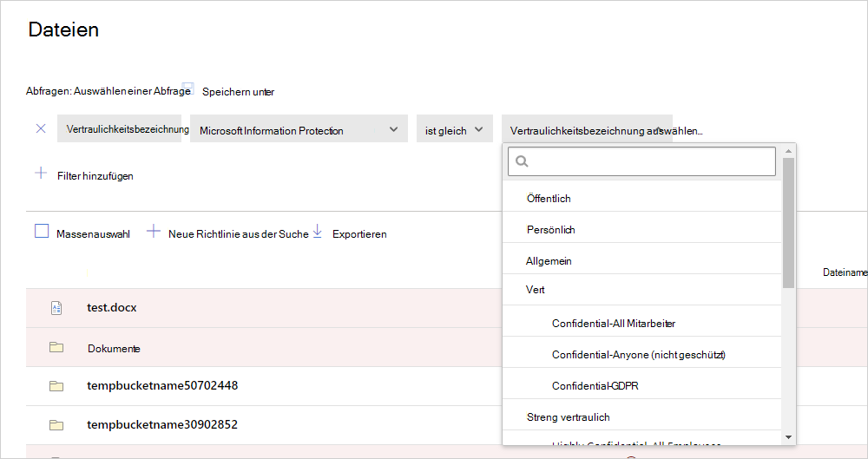Viewport: 868px width, 459px height.
Task: Click the folder icon beside Dokumente
Action: (56, 347)
